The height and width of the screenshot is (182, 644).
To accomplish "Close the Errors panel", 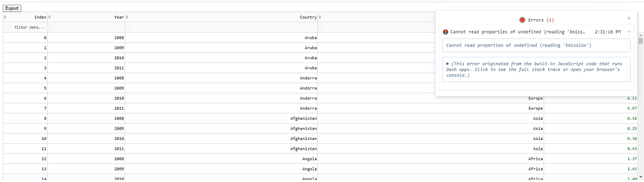I will (629, 18).
